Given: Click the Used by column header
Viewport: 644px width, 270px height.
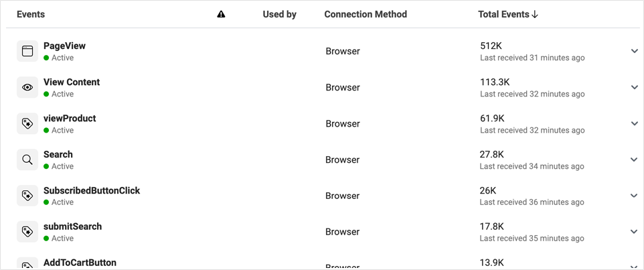Looking at the screenshot, I should pyautogui.click(x=279, y=14).
